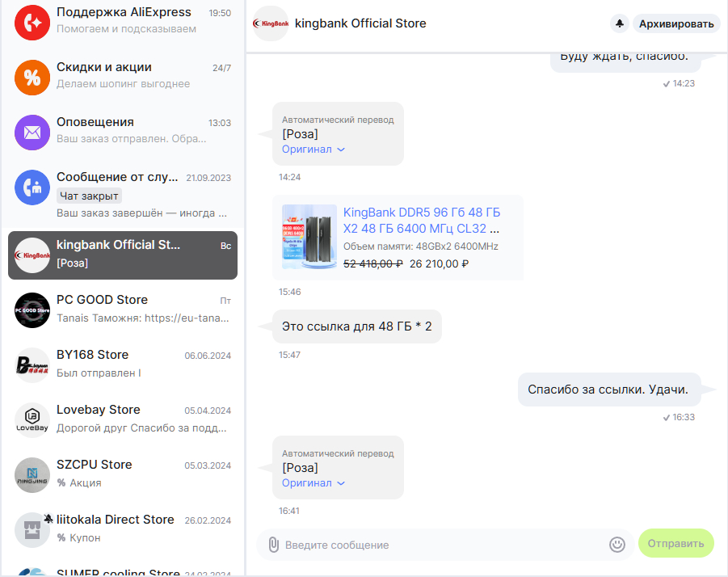
Task: Click the liitokala Direct Store avatar
Action: click(x=32, y=530)
